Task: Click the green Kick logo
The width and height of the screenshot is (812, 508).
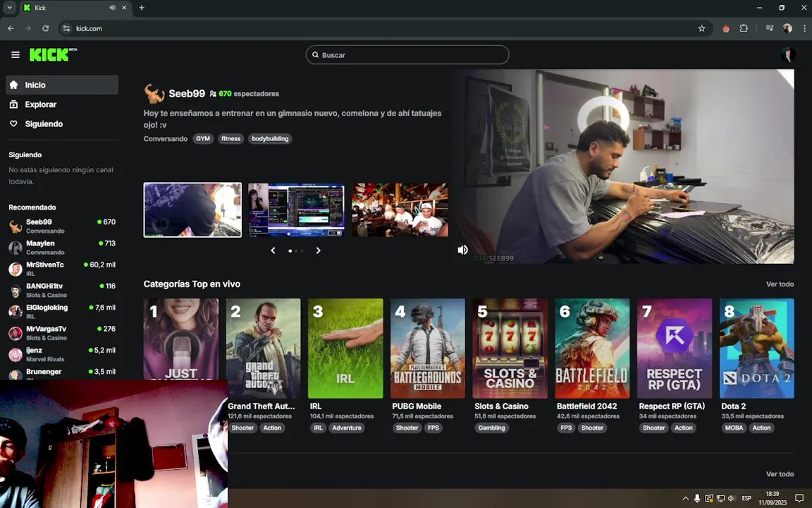Action: pyautogui.click(x=52, y=54)
